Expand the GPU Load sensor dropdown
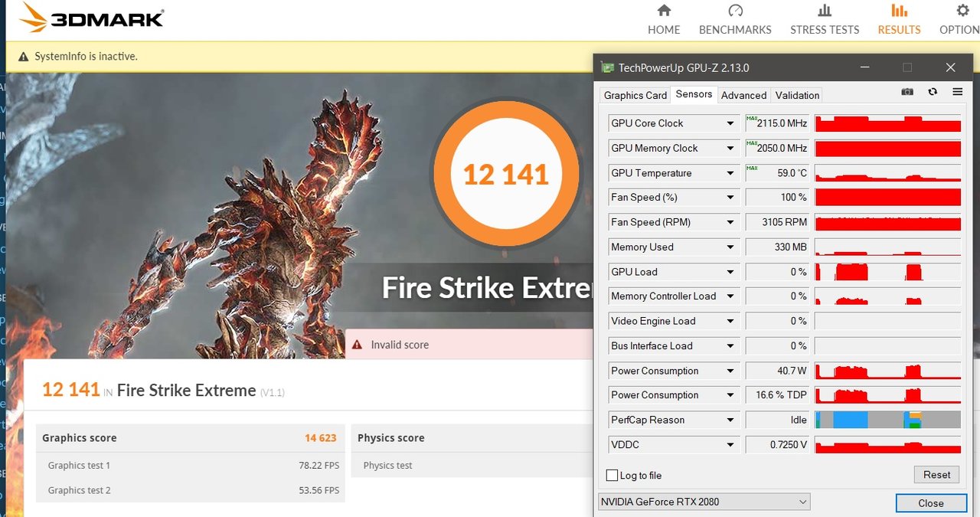Viewport: 980px width, 517px height. click(x=730, y=272)
